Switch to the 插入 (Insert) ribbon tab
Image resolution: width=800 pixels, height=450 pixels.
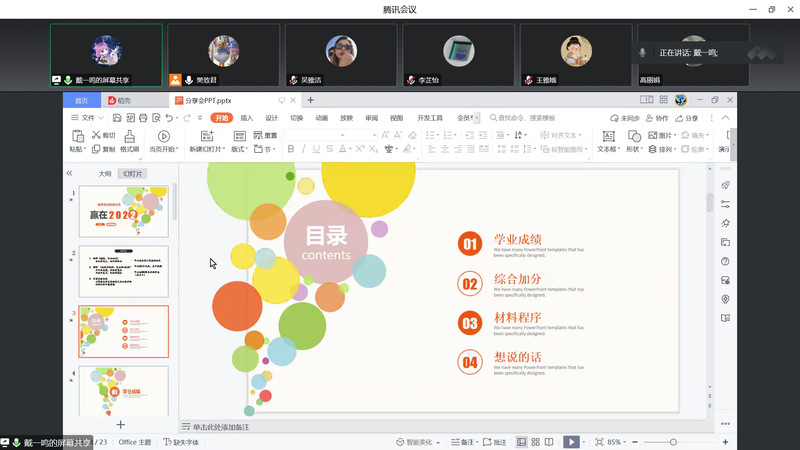246,118
